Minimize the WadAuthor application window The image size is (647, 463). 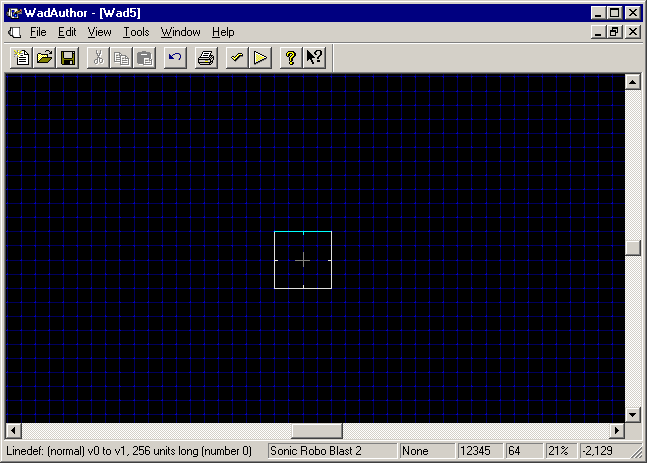pos(598,13)
